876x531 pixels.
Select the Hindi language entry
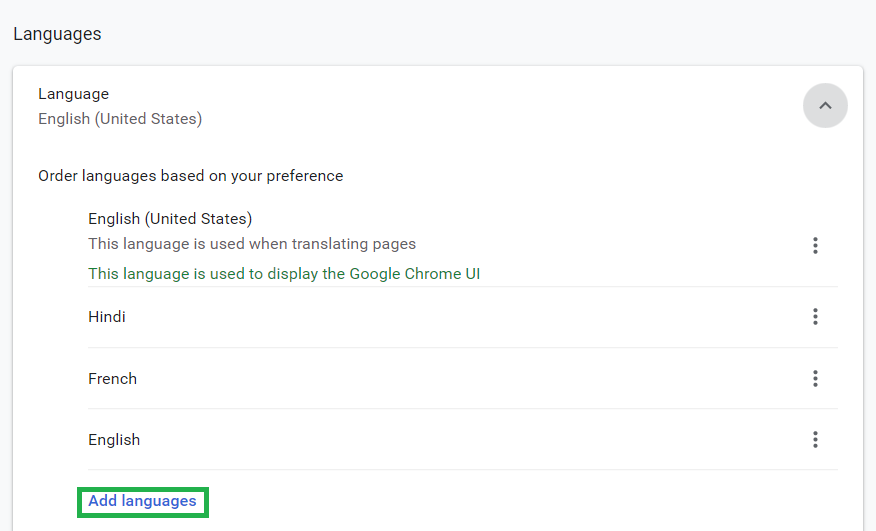tap(107, 317)
